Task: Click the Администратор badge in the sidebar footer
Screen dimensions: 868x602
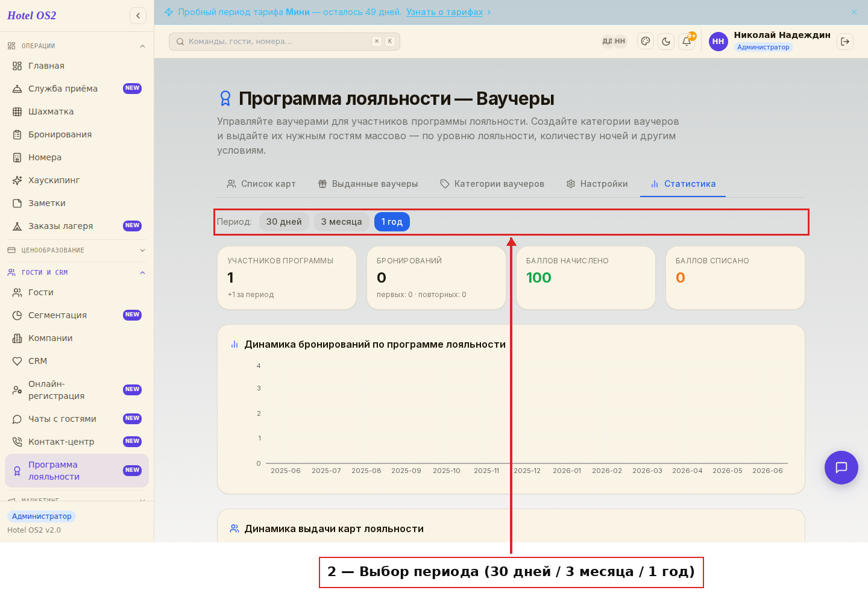Action: click(42, 516)
